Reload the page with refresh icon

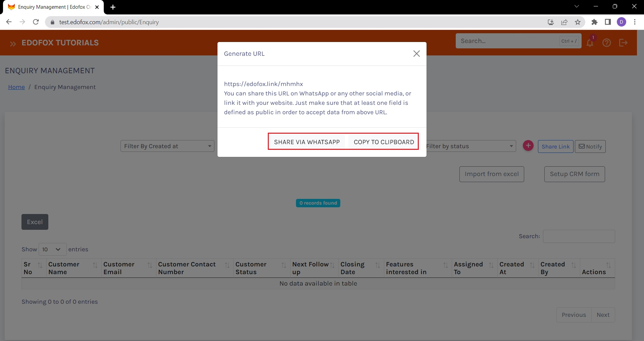[36, 22]
